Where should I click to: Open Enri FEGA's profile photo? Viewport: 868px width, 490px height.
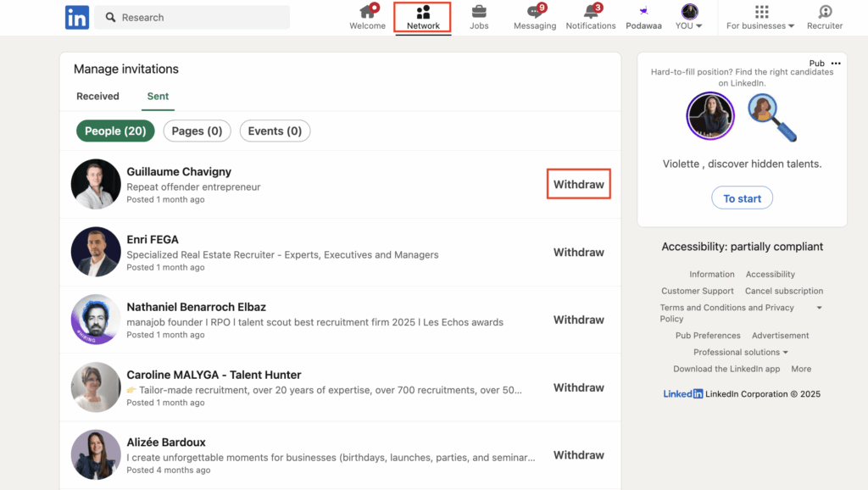click(96, 252)
